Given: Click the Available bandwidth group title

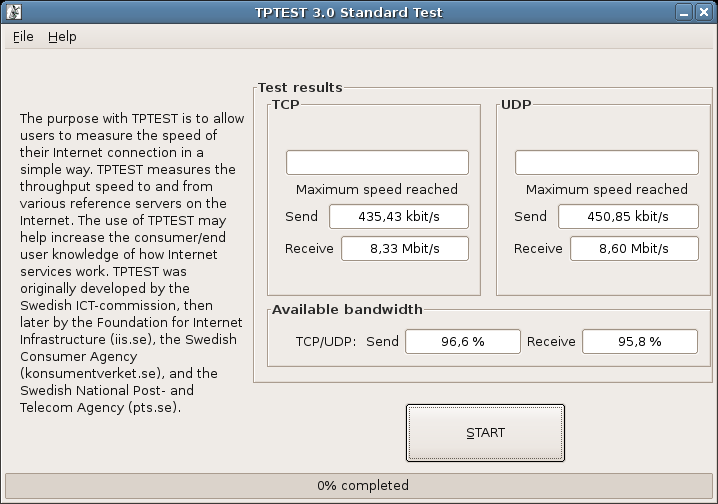Looking at the screenshot, I should (x=347, y=309).
